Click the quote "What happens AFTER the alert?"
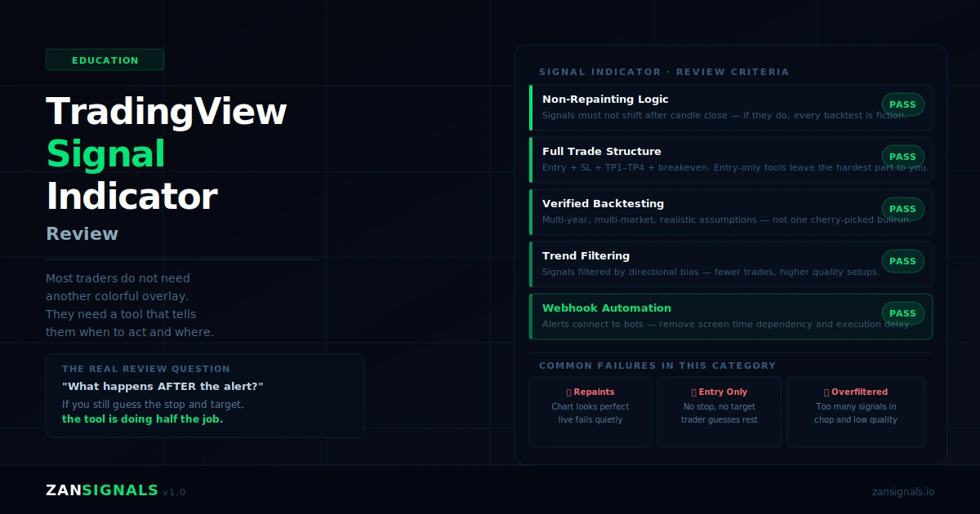This screenshot has height=514, width=980. point(163,386)
